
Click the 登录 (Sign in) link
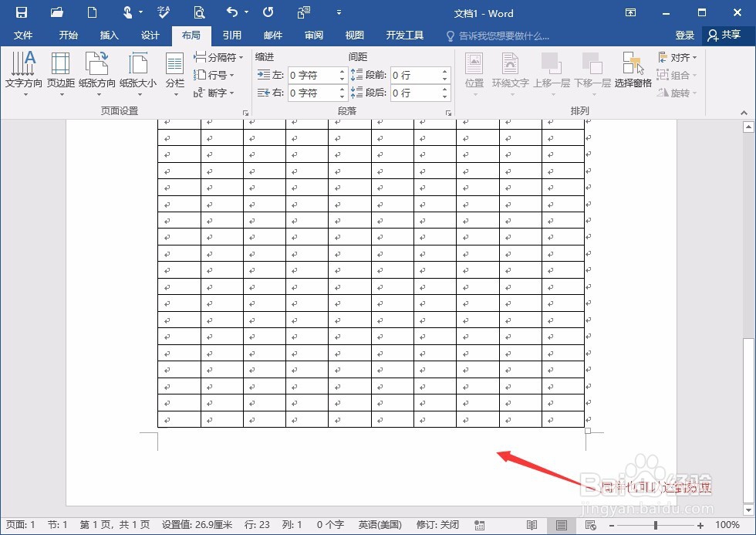click(685, 35)
